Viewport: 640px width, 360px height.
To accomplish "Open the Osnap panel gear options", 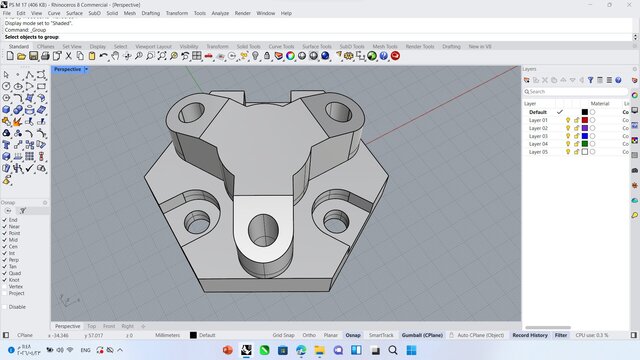I will pos(45,202).
